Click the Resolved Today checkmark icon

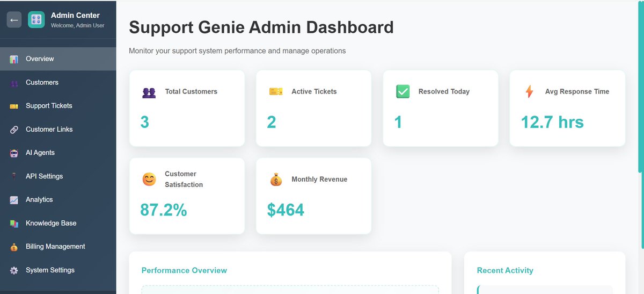[x=402, y=92]
